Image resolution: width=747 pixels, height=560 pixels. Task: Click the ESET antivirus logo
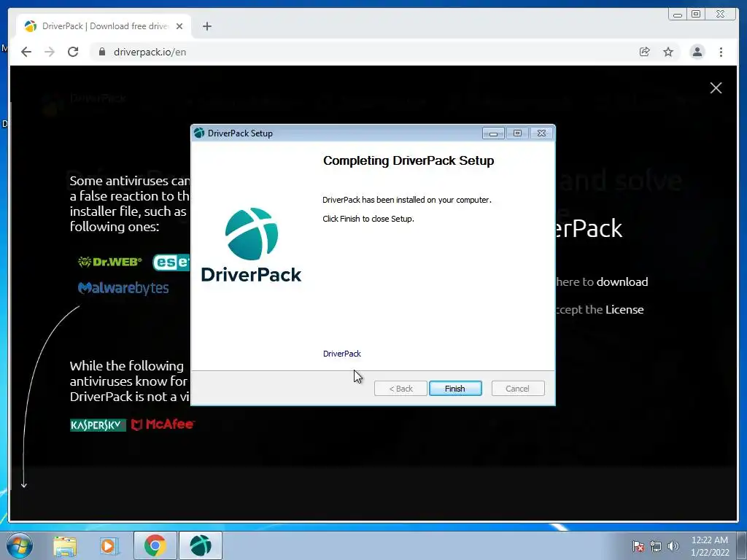tap(171, 262)
